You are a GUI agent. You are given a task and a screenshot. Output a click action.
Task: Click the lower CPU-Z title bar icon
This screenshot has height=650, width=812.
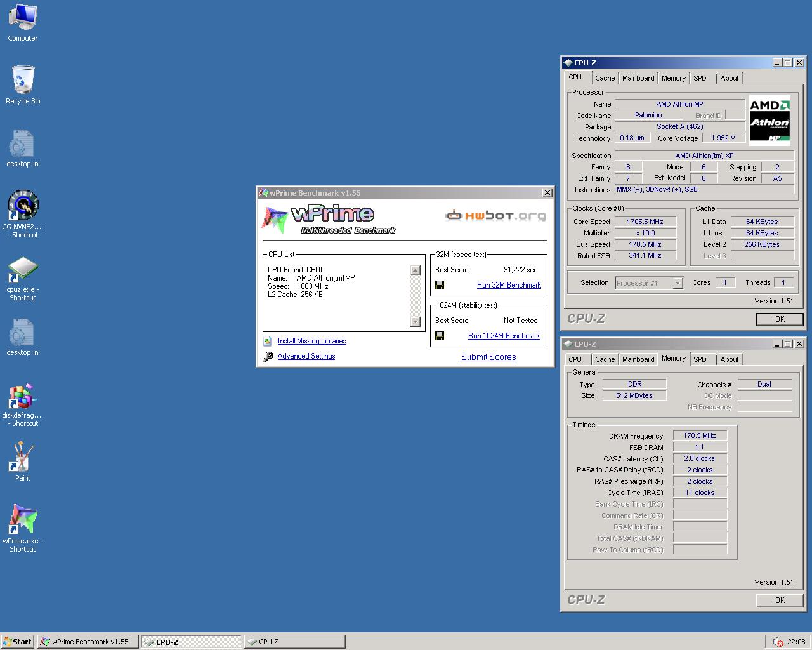[568, 344]
